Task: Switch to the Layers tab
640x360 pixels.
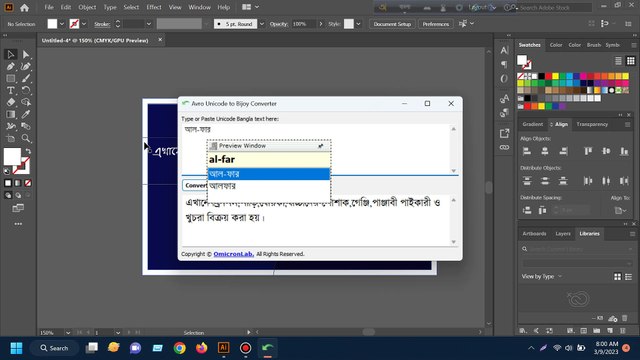Action: point(562,234)
